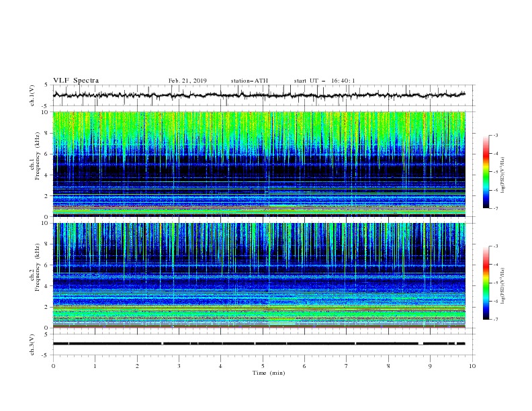The width and height of the screenshot is (532, 411).
Task: Click the "7" minute tick label
Action: 347,366
